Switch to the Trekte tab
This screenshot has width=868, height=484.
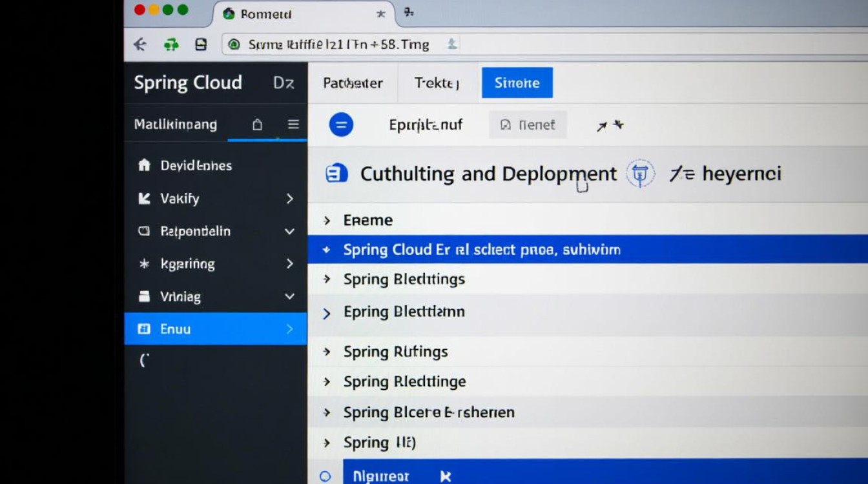coord(437,83)
